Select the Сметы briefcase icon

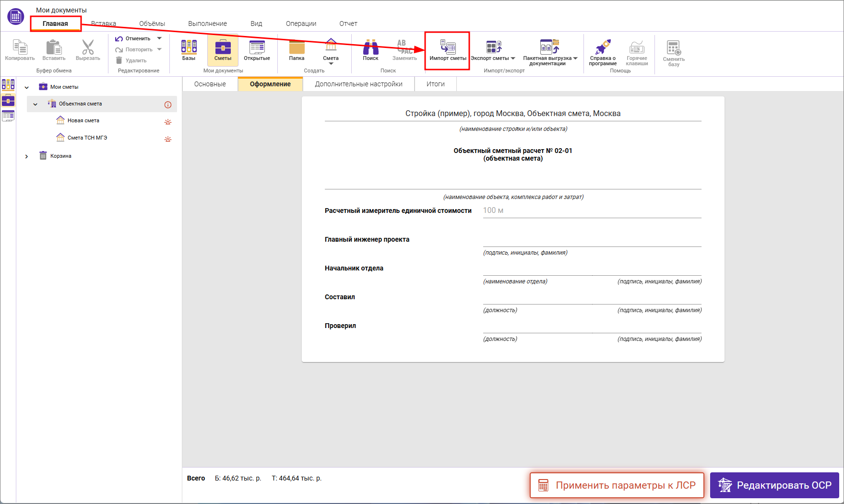[223, 50]
